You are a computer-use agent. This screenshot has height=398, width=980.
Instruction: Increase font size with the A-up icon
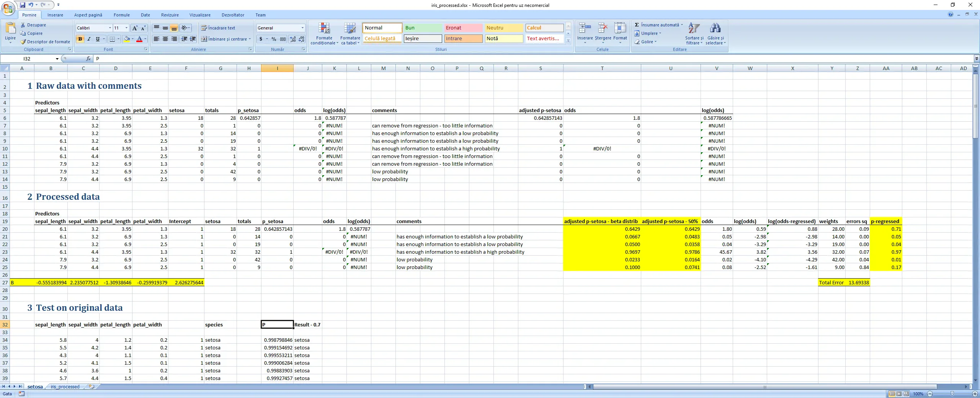[x=135, y=28]
